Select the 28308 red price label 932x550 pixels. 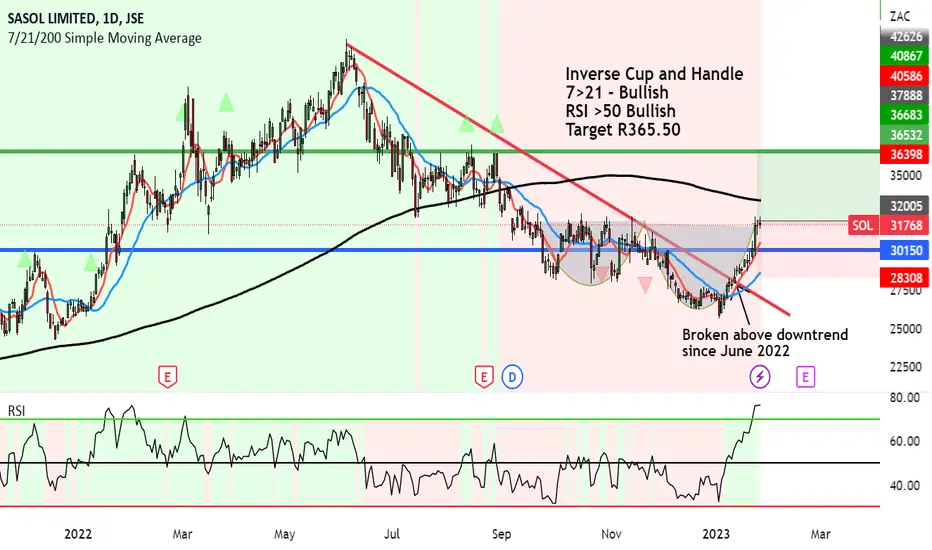pos(905,278)
